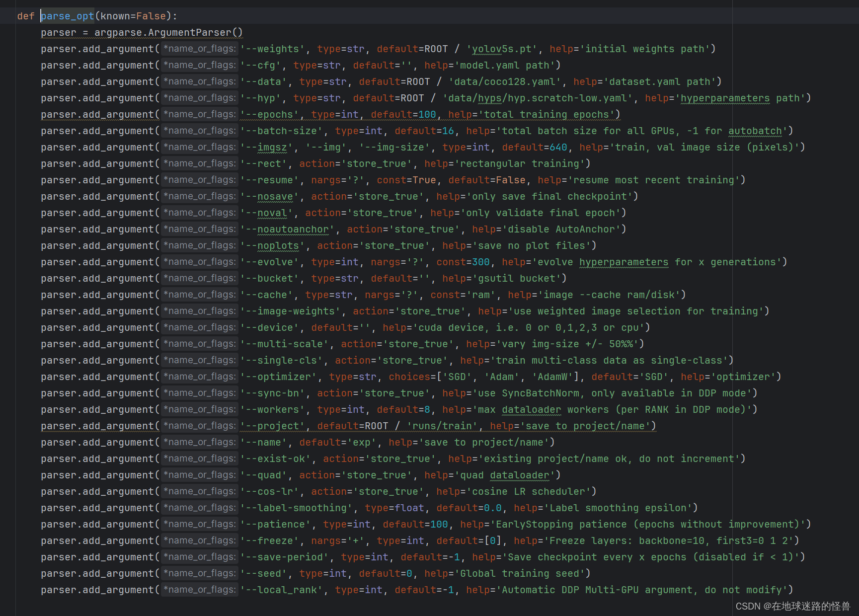Click the '--epochs' argument string
The width and height of the screenshot is (859, 616).
click(270, 114)
